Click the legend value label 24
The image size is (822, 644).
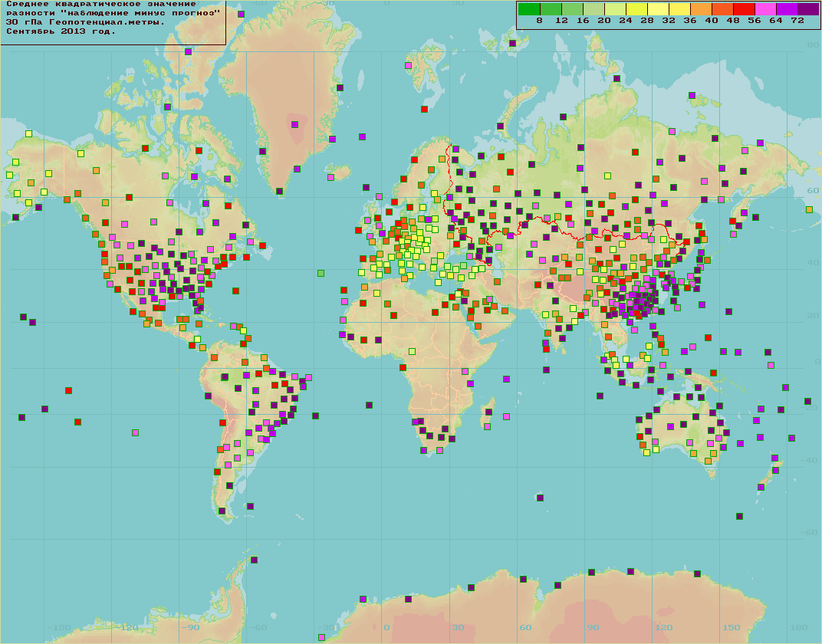coord(626,21)
